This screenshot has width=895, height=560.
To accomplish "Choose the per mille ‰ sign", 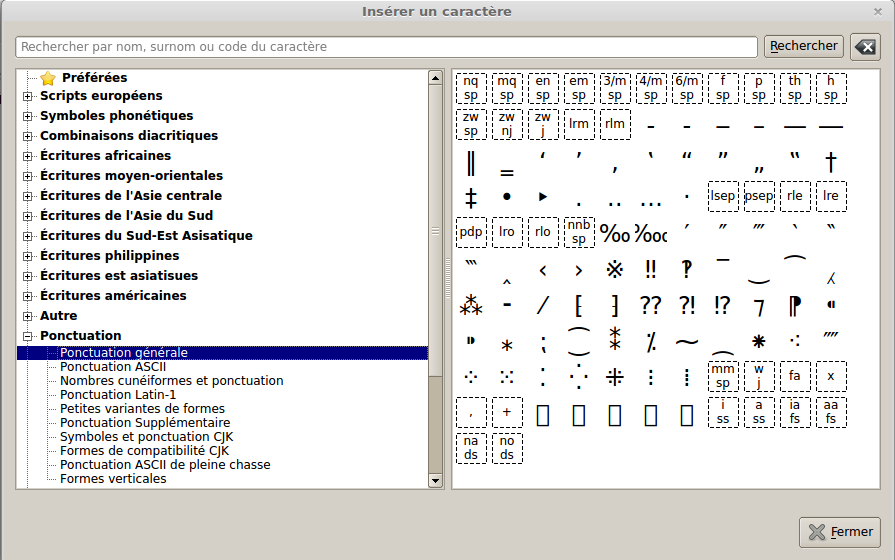I will click(615, 233).
